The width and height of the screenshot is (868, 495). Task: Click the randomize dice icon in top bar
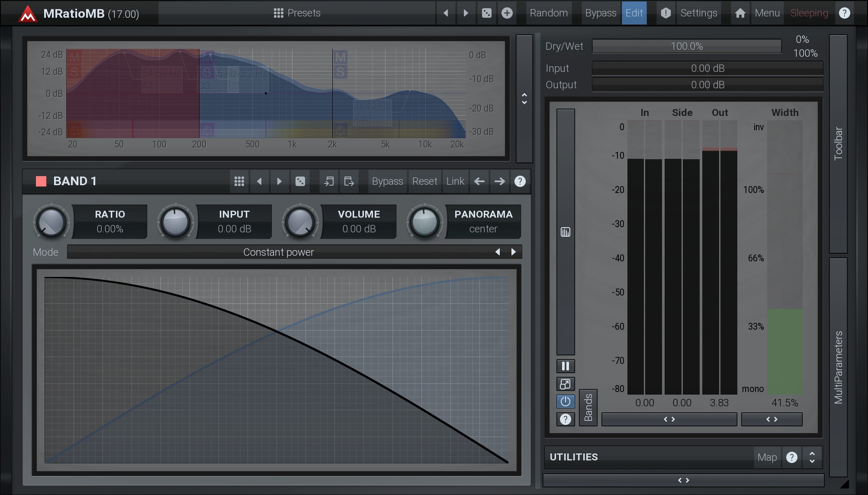[486, 13]
